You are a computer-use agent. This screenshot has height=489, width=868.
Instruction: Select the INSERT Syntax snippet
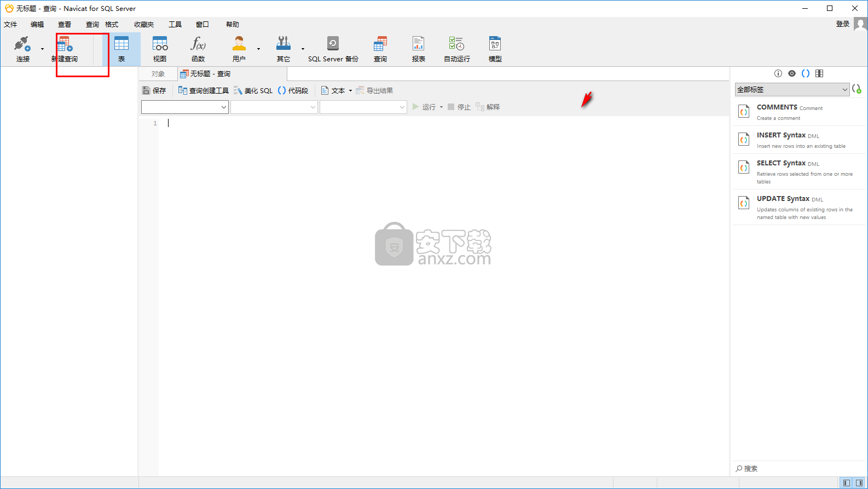tap(799, 140)
